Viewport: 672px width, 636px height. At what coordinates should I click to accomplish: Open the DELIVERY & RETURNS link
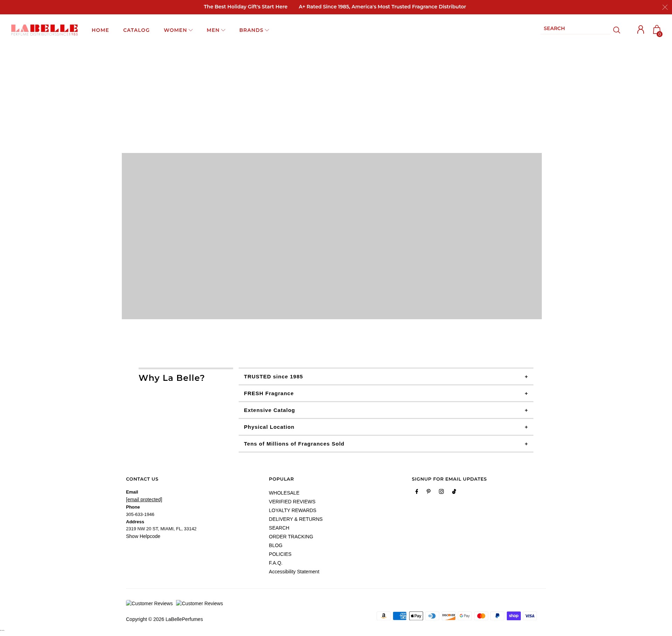point(296,519)
